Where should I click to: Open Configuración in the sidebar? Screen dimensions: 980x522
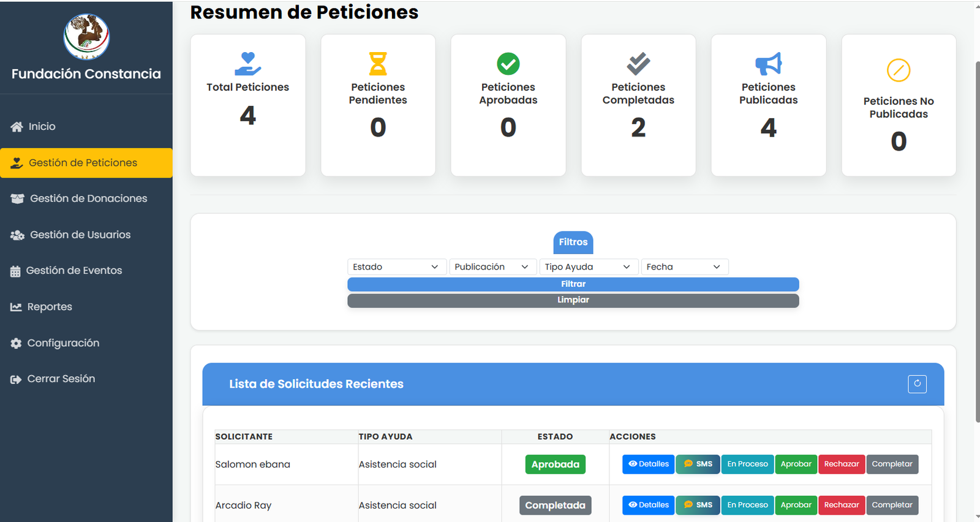(86, 343)
